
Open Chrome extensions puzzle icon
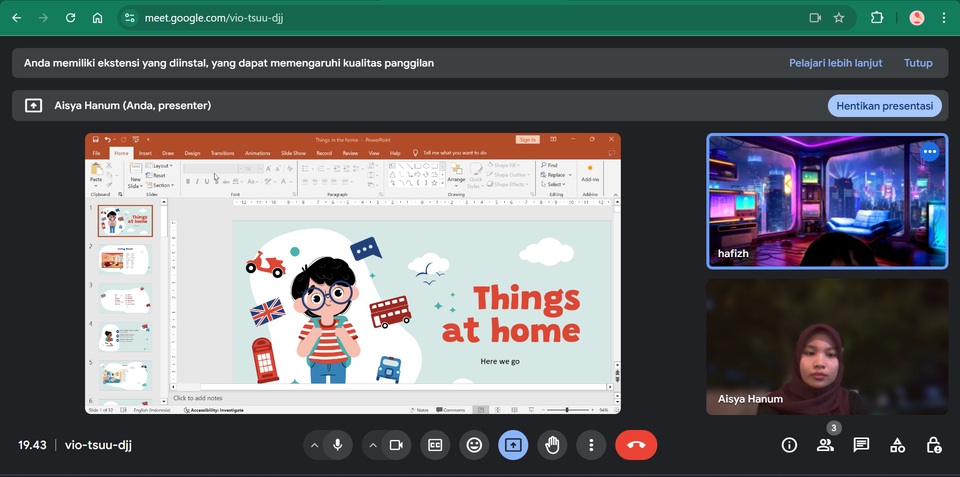(877, 18)
